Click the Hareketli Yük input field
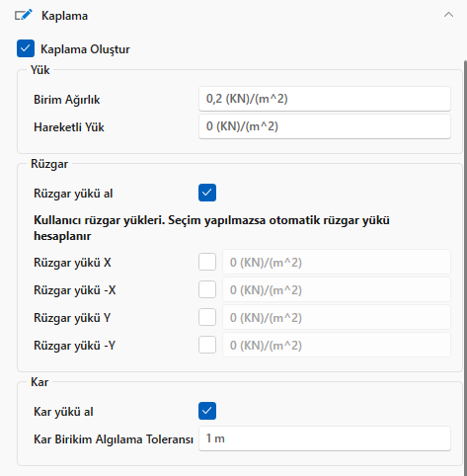 tap(325, 126)
